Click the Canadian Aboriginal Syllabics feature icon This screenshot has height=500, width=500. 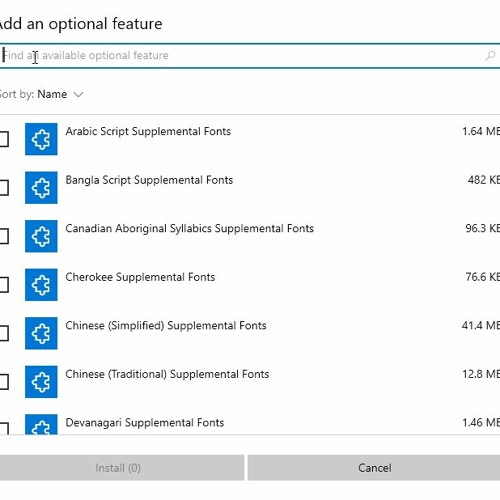tap(41, 236)
